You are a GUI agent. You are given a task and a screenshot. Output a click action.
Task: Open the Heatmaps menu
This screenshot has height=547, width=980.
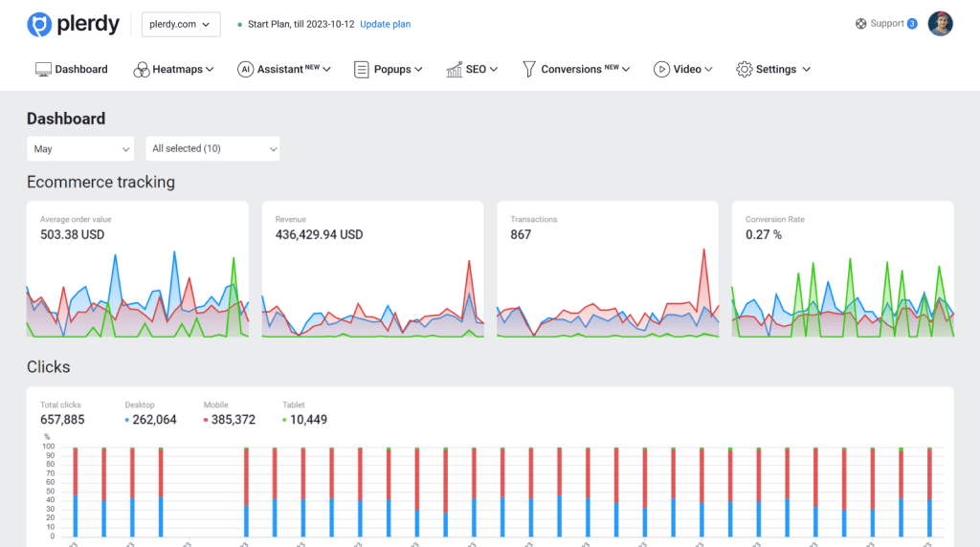click(183, 70)
